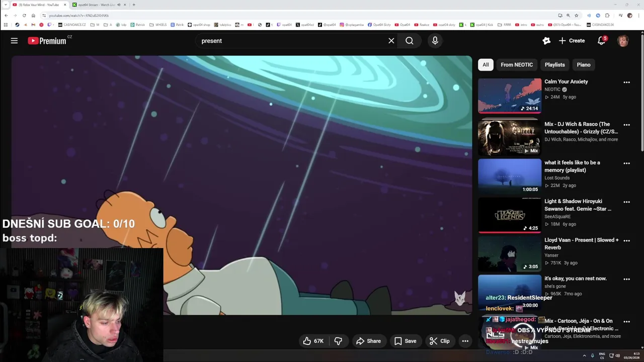Open 'Lloyd Vaan - Present | Slowed + Reverb' title

point(582,244)
